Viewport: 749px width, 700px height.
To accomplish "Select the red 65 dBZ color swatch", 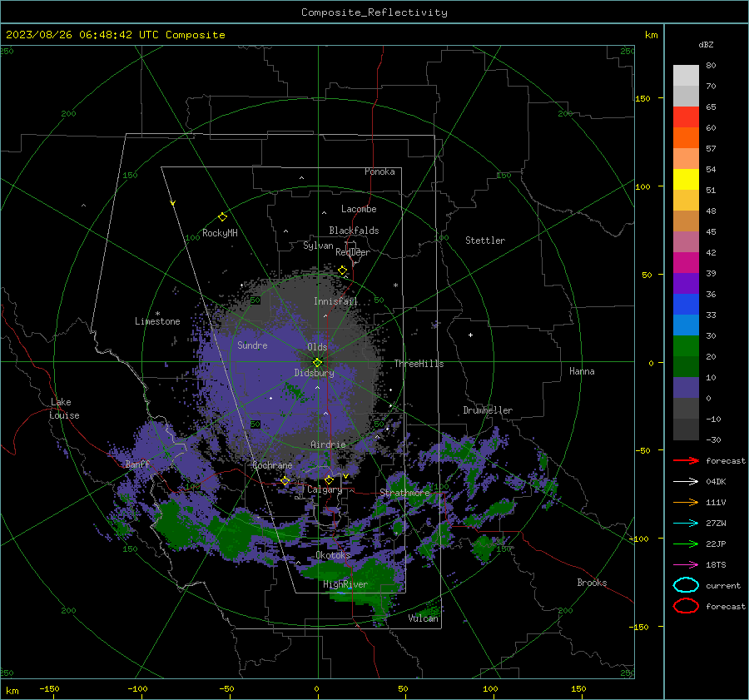I will tap(686, 117).
